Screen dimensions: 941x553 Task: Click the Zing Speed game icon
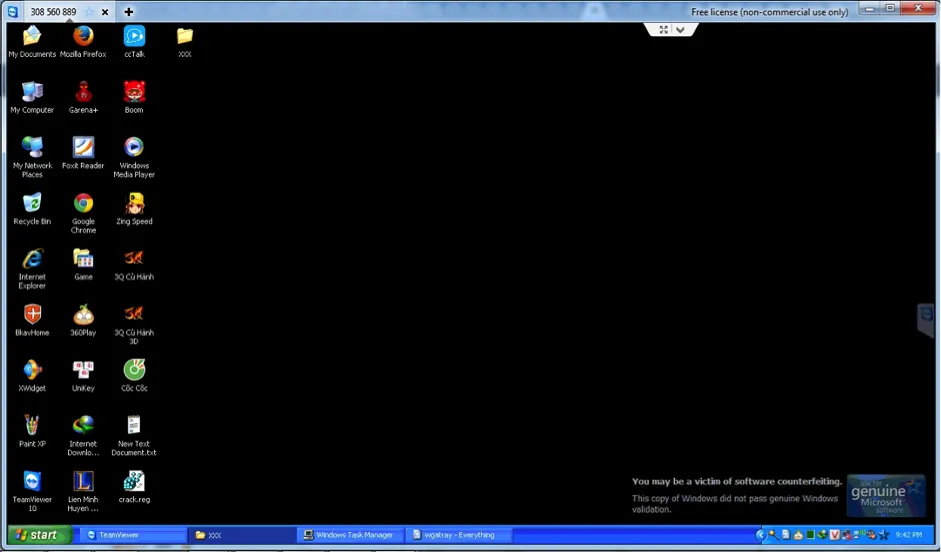pos(134,204)
